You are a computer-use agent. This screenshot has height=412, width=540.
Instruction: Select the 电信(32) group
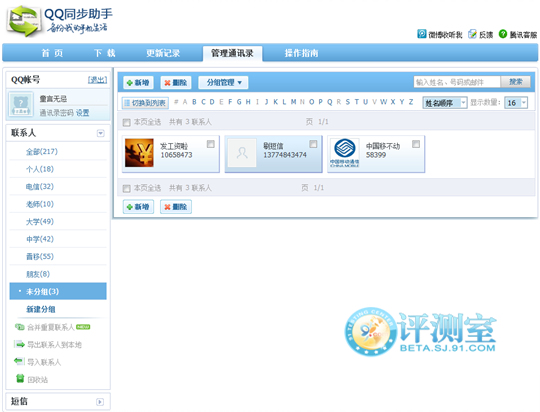coord(40,187)
